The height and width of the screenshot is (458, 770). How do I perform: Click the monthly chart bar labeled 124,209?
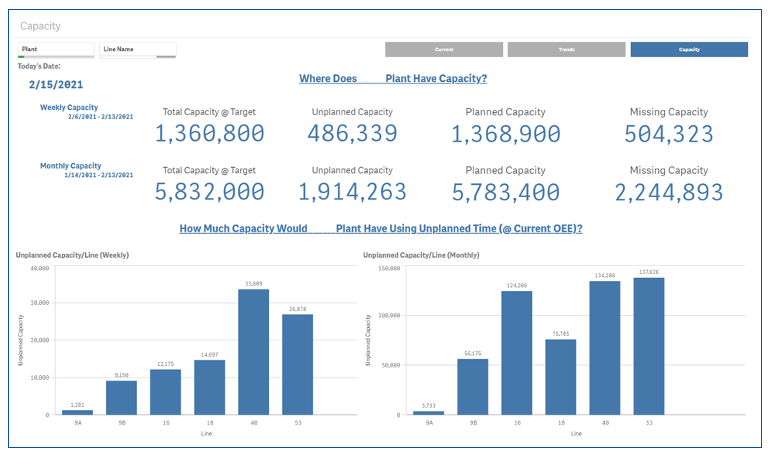[517, 353]
